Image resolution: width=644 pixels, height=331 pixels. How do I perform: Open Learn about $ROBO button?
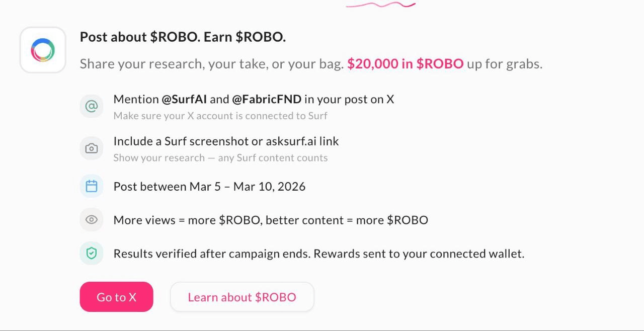tap(242, 297)
